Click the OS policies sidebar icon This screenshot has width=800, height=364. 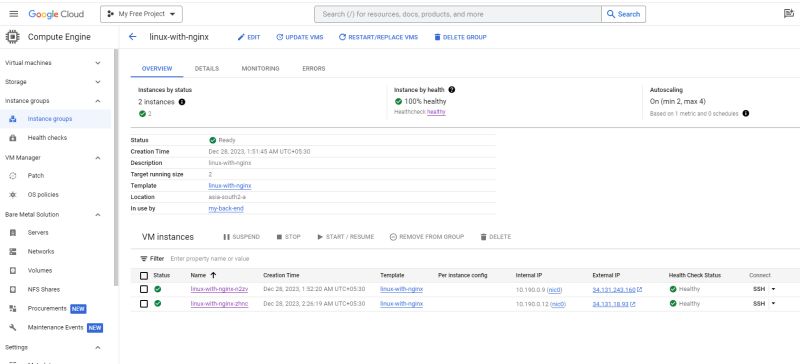[x=13, y=195]
